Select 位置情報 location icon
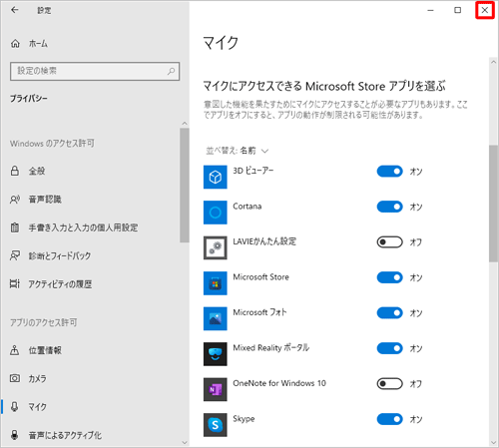This screenshot has width=499, height=448. coord(15,350)
